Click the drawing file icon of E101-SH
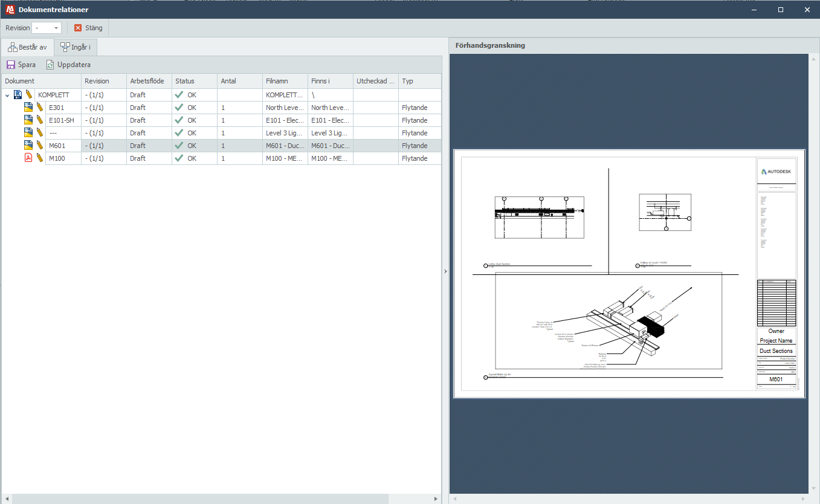The image size is (820, 504). 28,120
